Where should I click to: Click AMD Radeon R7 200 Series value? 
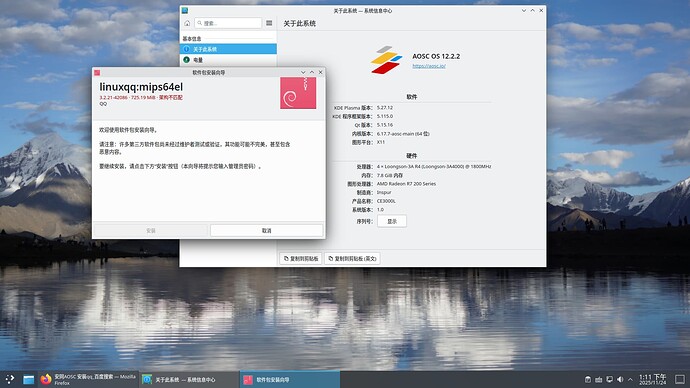pyautogui.click(x=406, y=184)
